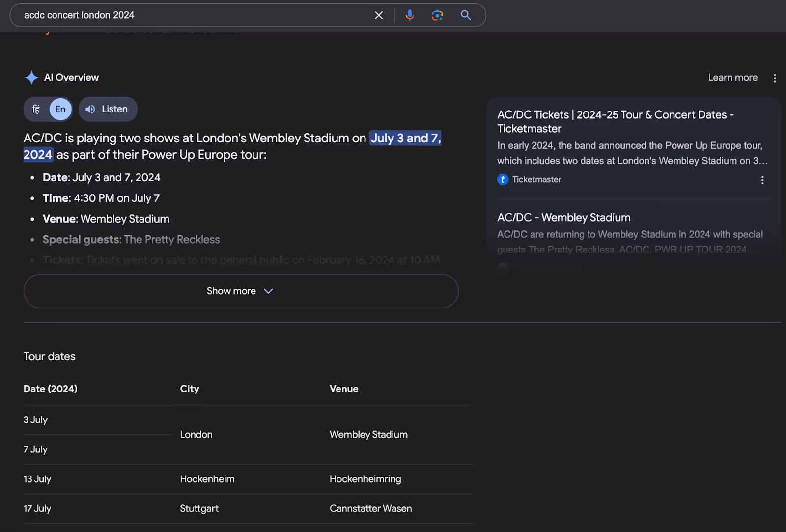Clear the search box with X icon
The height and width of the screenshot is (532, 786).
pyautogui.click(x=379, y=15)
